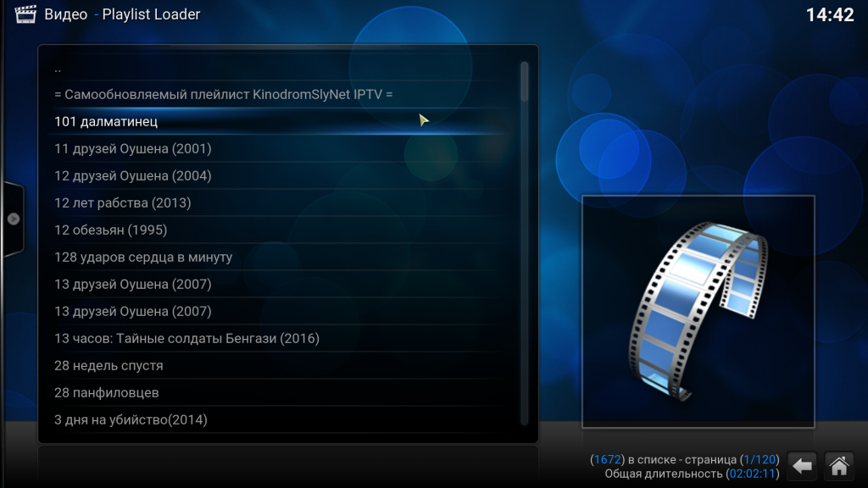Select '28 панфиловцев' in the playlist
This screenshot has width=868, height=488.
(106, 392)
